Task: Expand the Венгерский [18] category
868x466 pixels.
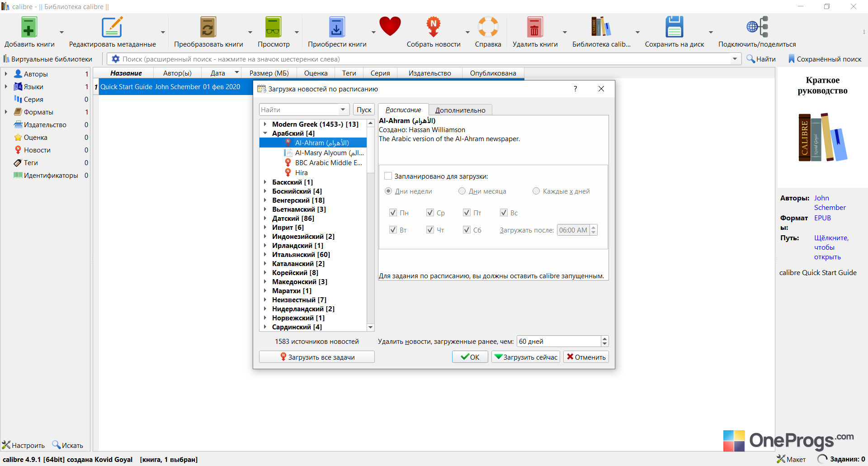Action: click(265, 200)
